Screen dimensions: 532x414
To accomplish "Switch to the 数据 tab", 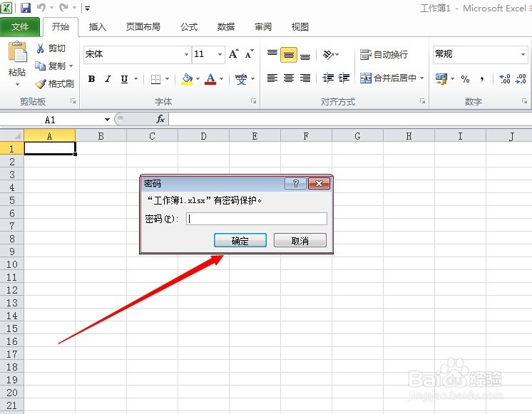I will pyautogui.click(x=225, y=27).
